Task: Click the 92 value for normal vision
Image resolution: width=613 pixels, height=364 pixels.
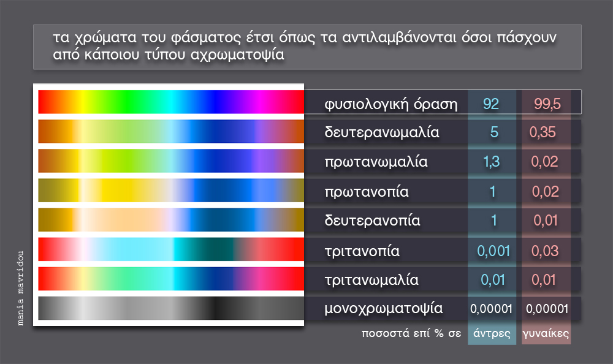Action: click(x=491, y=104)
